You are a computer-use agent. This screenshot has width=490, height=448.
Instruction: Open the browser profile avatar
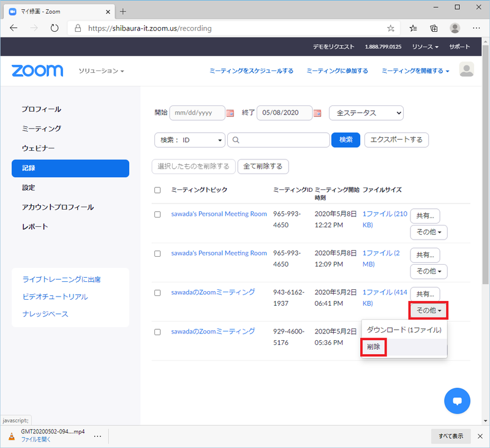454,28
